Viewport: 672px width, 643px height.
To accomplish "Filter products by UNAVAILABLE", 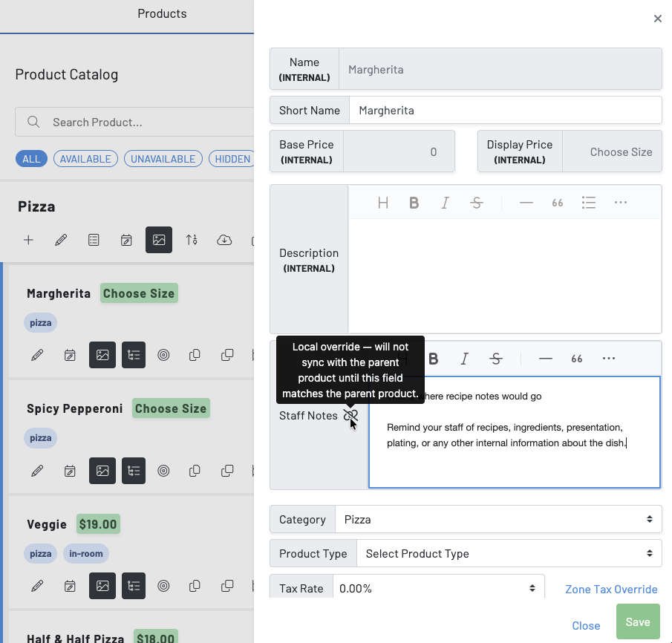I will click(x=163, y=159).
